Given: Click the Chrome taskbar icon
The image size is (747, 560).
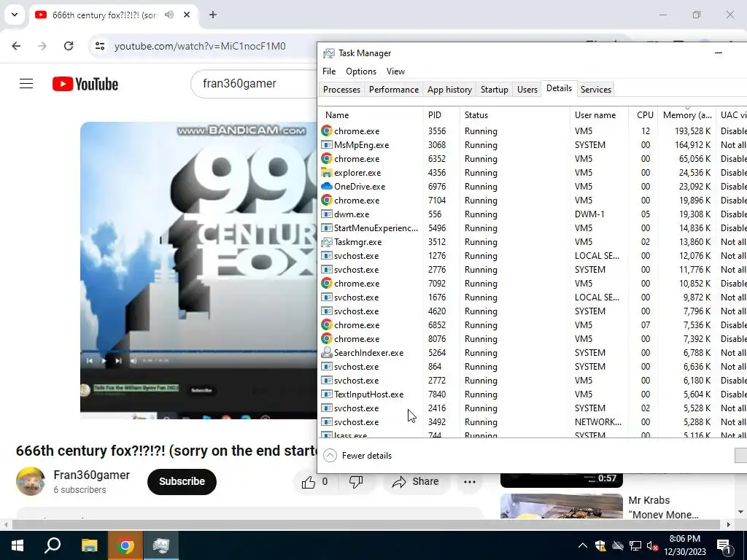Looking at the screenshot, I should 125,545.
